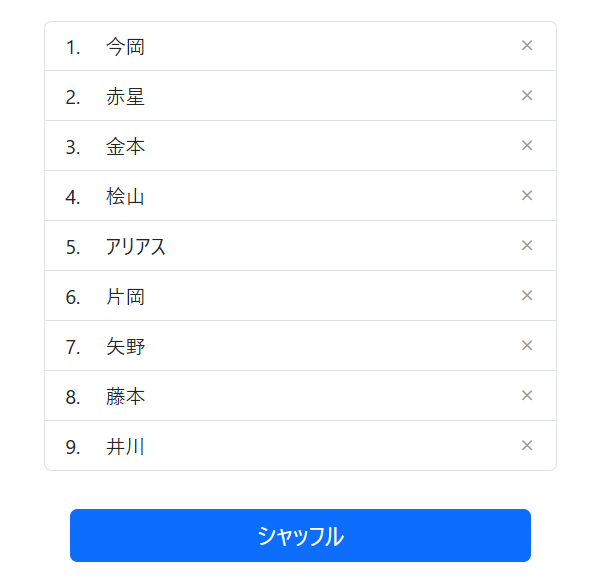Screen dimensions: 600x580
Task: Remove 片岡 using the X icon
Action: click(527, 295)
